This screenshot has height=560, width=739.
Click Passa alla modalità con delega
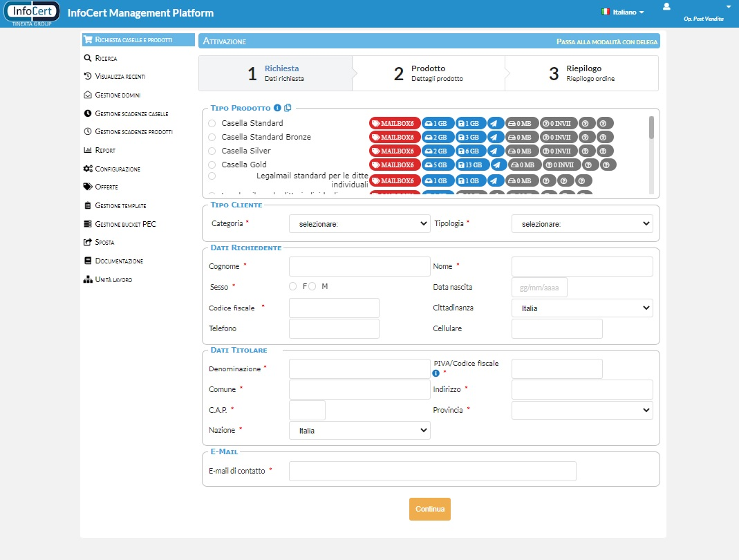[x=606, y=41]
